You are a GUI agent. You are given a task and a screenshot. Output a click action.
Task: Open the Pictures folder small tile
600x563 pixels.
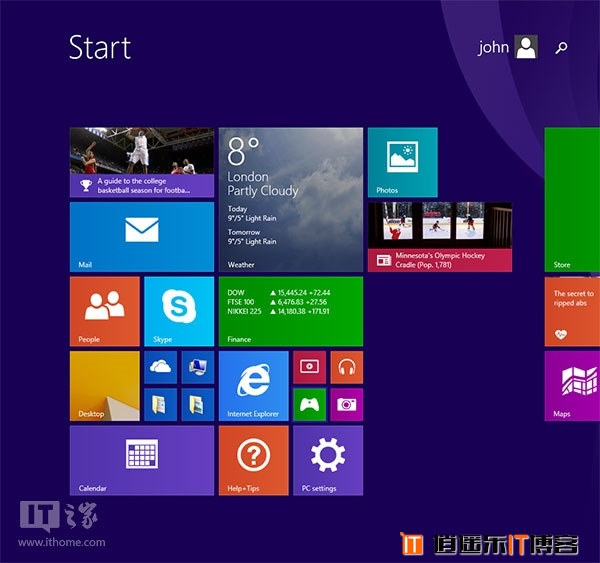[x=198, y=405]
